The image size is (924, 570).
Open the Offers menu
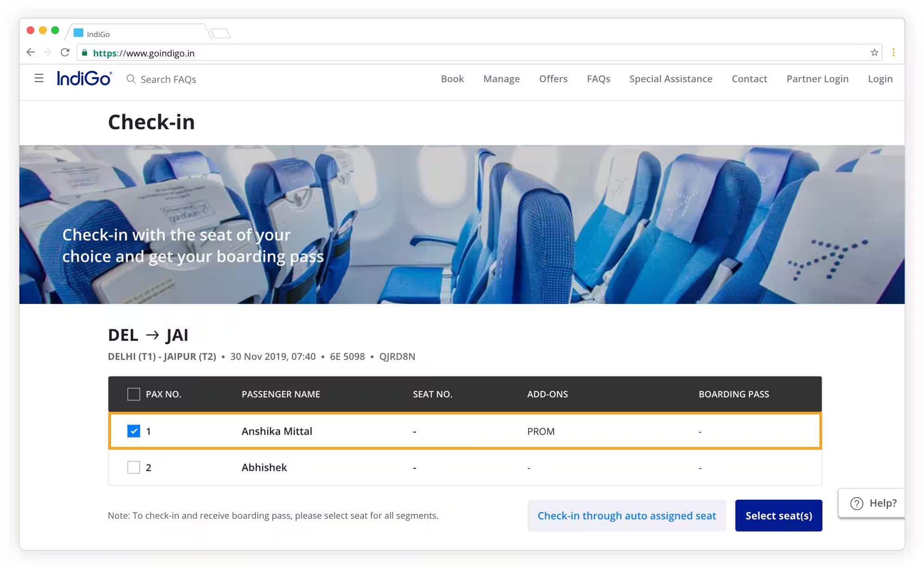[x=553, y=79]
